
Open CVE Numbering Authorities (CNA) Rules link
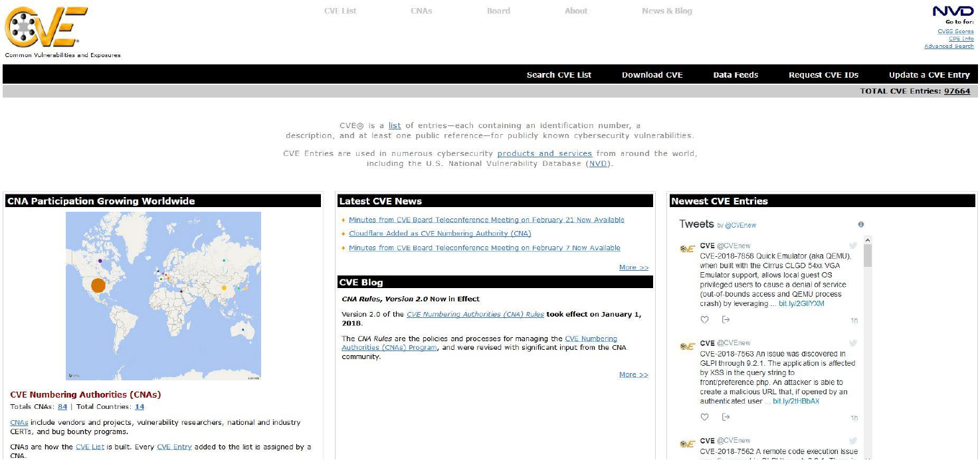point(475,315)
